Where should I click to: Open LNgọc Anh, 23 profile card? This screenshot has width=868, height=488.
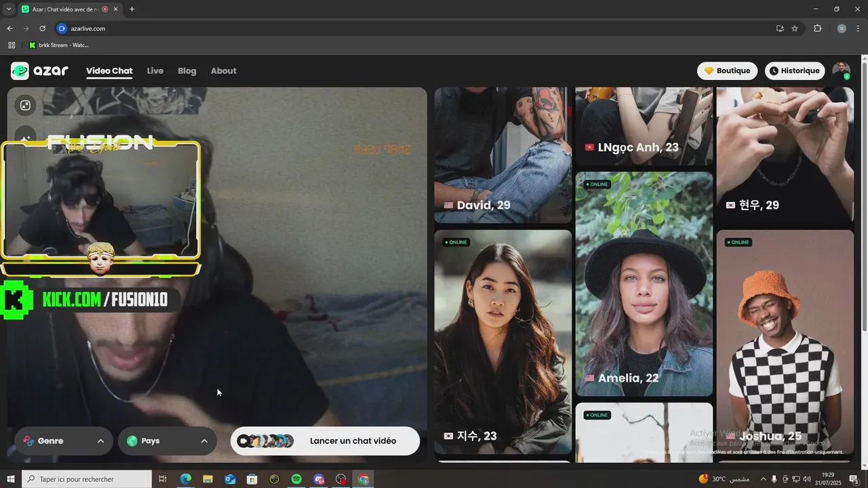coord(644,126)
